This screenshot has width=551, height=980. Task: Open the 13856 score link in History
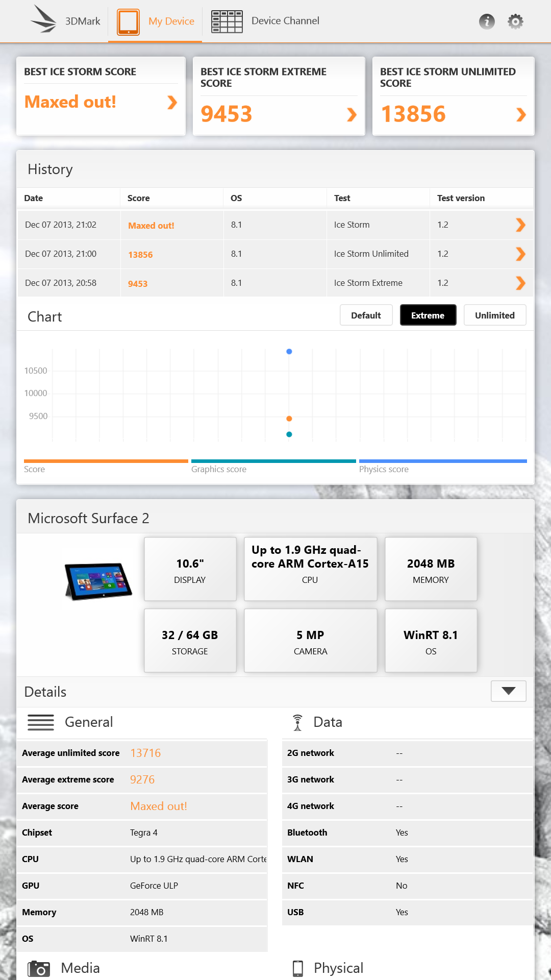(x=140, y=255)
